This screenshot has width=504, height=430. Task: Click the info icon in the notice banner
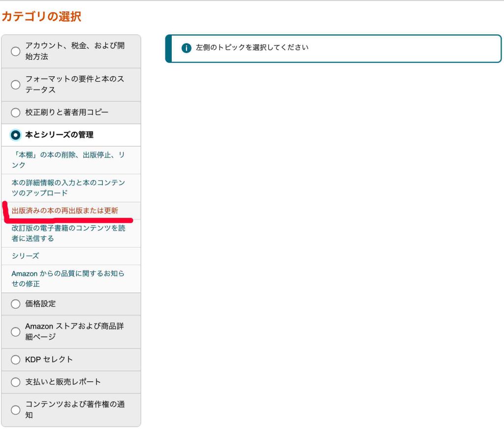coord(186,48)
